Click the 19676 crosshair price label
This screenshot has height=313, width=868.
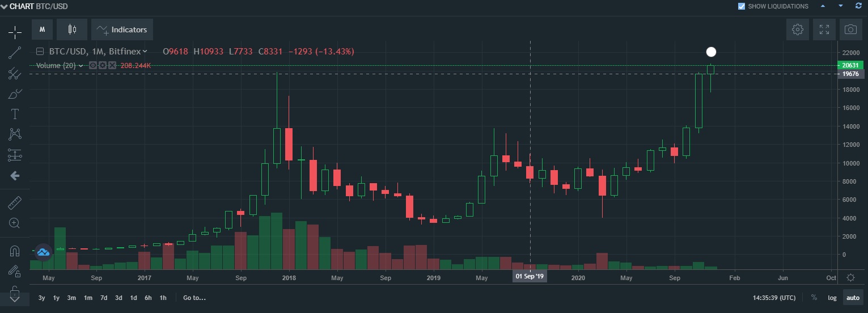(850, 74)
